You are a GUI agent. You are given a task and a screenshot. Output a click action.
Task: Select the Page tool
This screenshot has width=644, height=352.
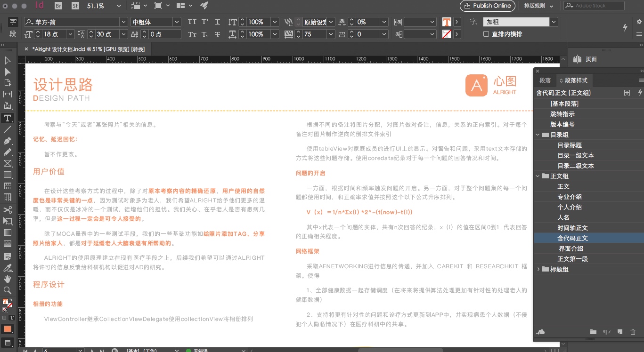[x=8, y=83]
